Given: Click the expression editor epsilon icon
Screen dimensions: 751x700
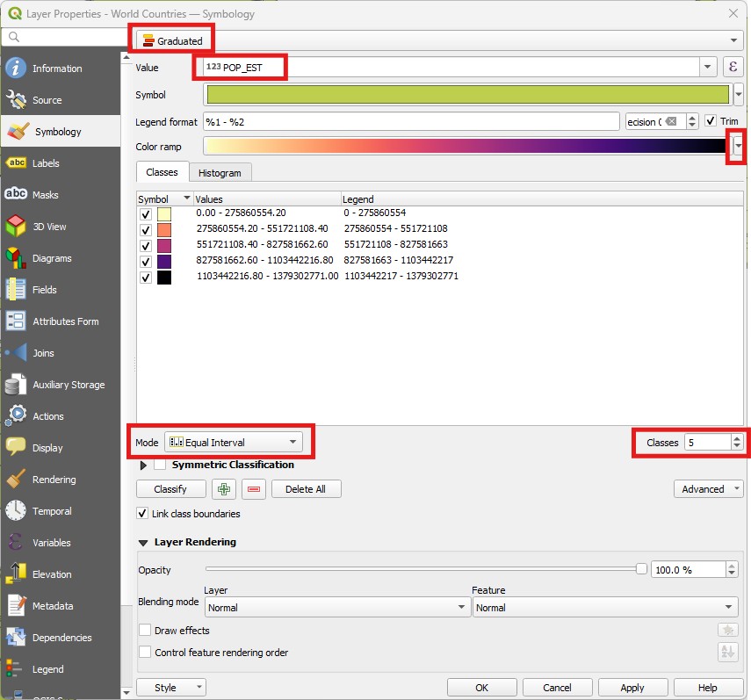Looking at the screenshot, I should (x=733, y=67).
